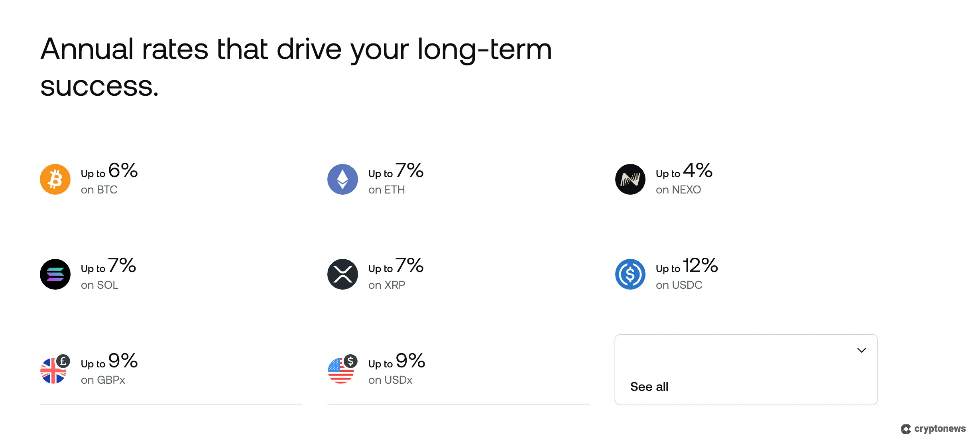Select the GBPx British flag icon
This screenshot has height=446, width=980.
55,369
